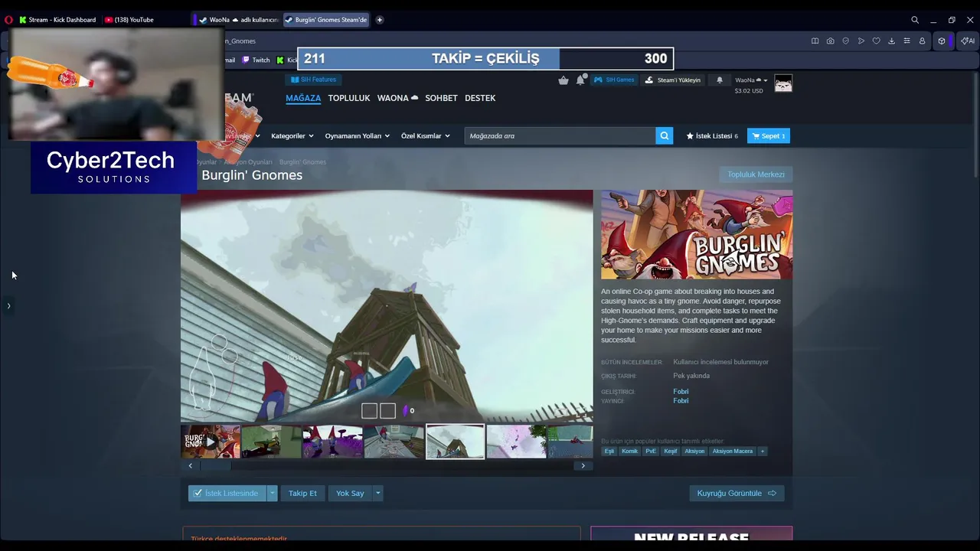The width and height of the screenshot is (980, 551).
Task: Add a new browser tab with plus
Action: point(379,20)
